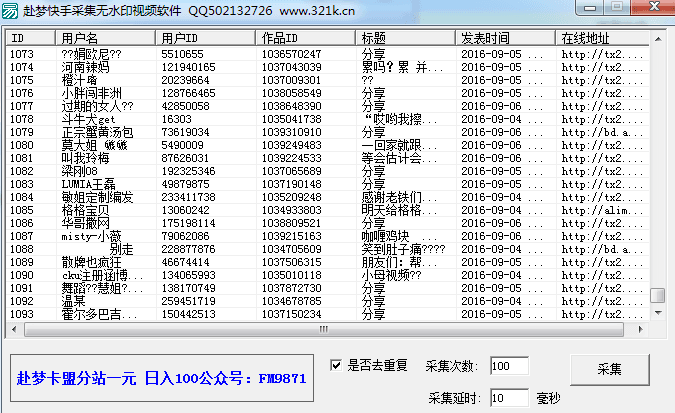This screenshot has height=413, width=675.
Task: Toggle the 是否去重复 checkbox
Action: tap(336, 365)
